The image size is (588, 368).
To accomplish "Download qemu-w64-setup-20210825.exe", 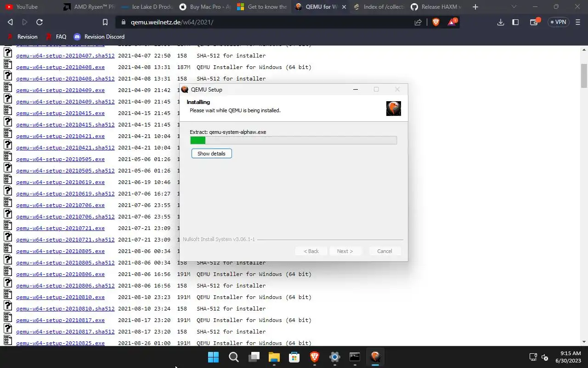I will point(60,343).
